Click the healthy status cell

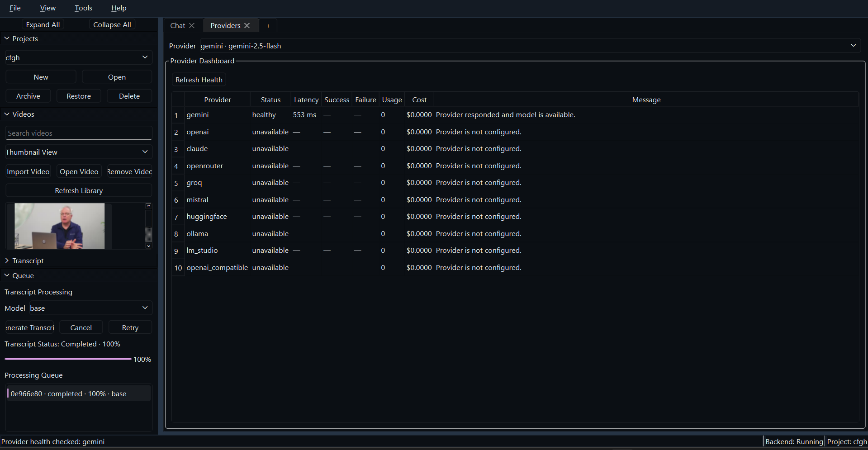coord(270,115)
